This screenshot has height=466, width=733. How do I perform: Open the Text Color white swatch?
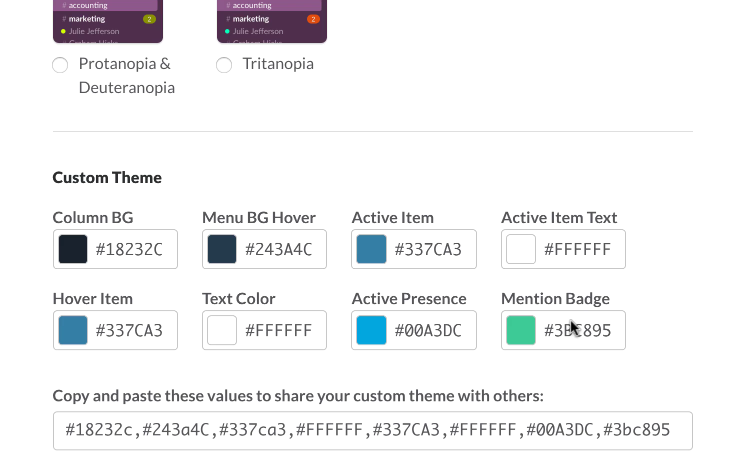(x=222, y=330)
